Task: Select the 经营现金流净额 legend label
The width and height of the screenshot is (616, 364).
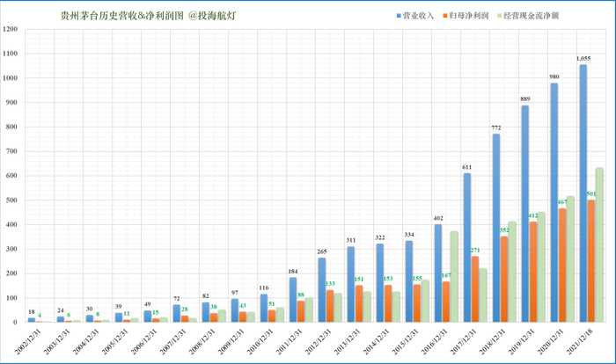Action: [x=531, y=16]
